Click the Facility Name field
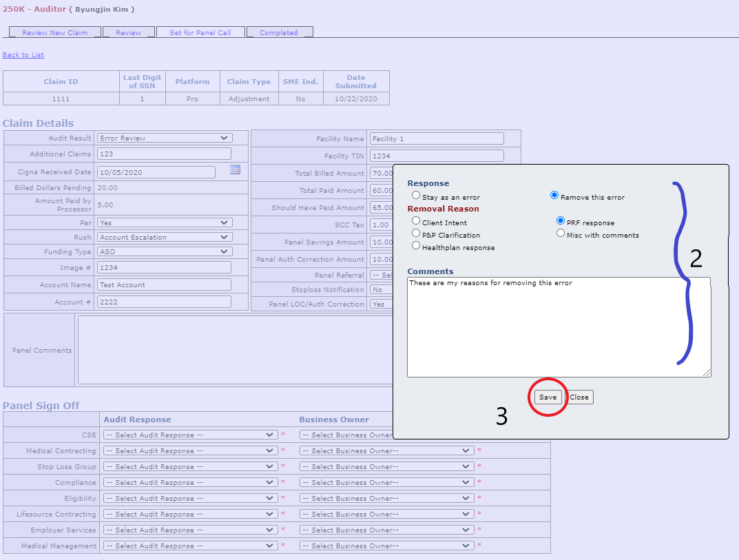This screenshot has height=560, width=739. pos(437,138)
